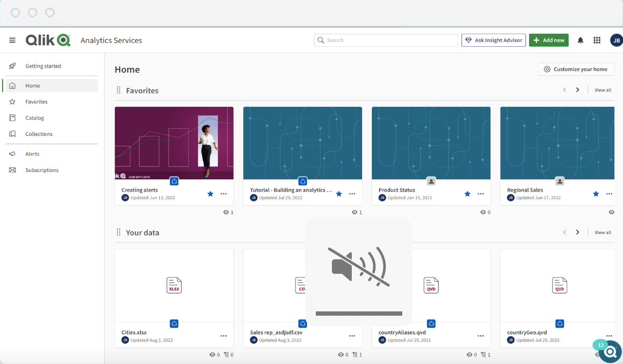Click the left chevron in Your data section
623x364 pixels.
pyautogui.click(x=564, y=232)
